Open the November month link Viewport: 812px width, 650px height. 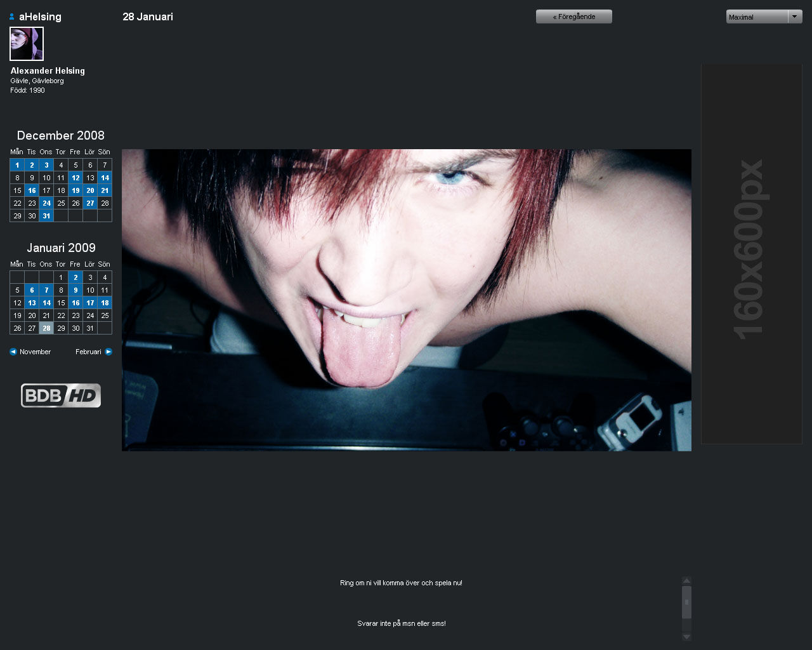click(x=35, y=352)
